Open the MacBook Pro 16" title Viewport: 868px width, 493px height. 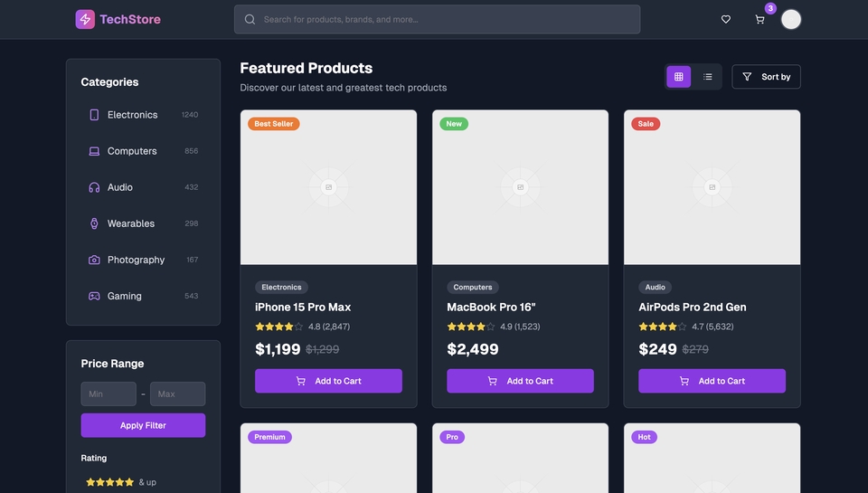[x=491, y=307]
